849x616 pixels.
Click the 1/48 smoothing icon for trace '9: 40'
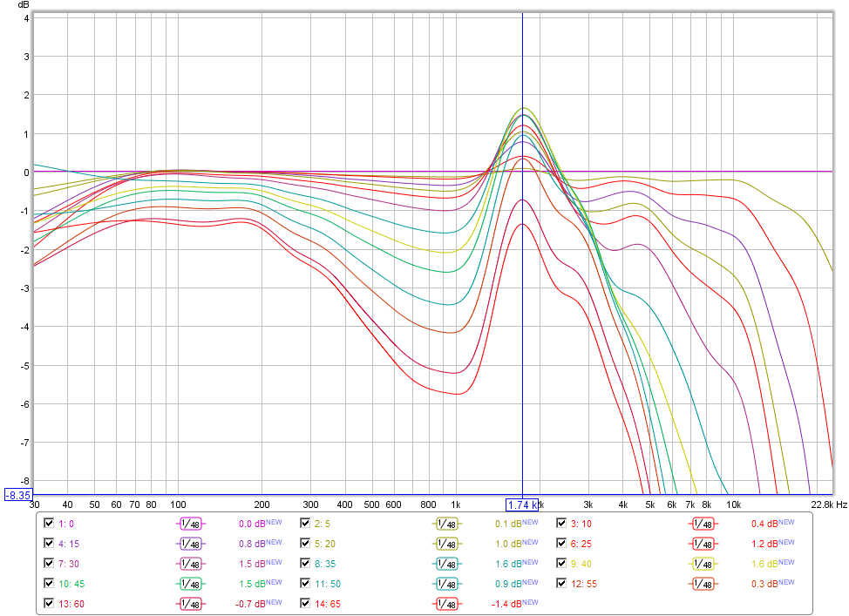point(703,564)
